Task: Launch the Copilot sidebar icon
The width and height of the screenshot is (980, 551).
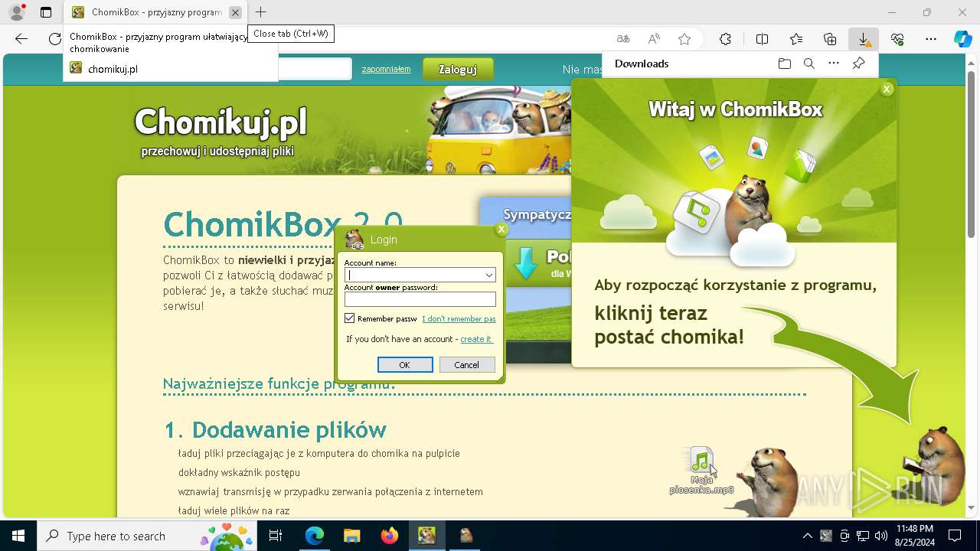Action: (x=963, y=39)
